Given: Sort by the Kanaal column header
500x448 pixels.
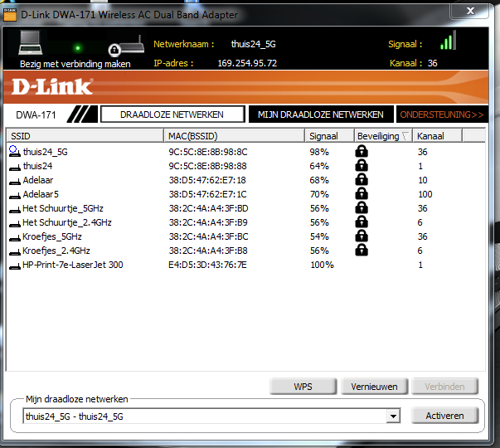Looking at the screenshot, I should click(438, 136).
